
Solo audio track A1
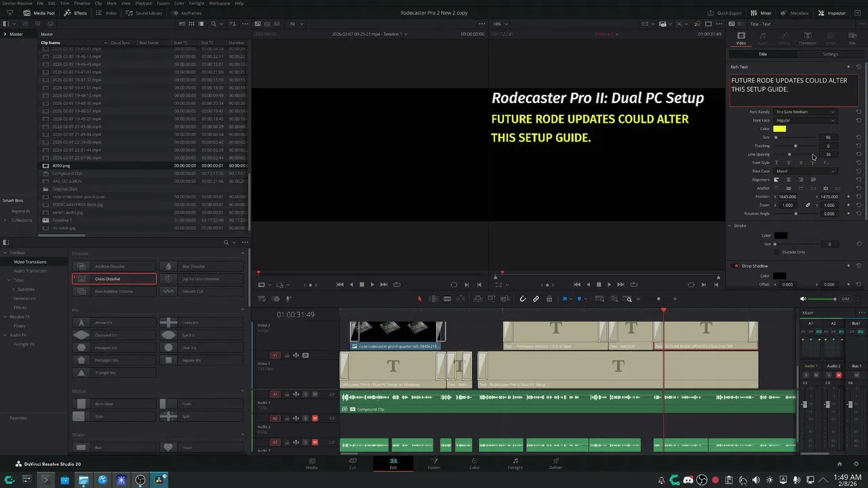(x=305, y=394)
